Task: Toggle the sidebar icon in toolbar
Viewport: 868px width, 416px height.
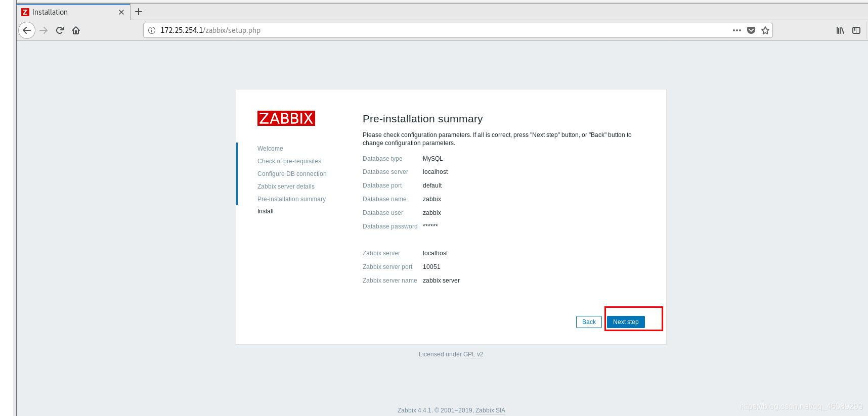Action: pyautogui.click(x=856, y=30)
